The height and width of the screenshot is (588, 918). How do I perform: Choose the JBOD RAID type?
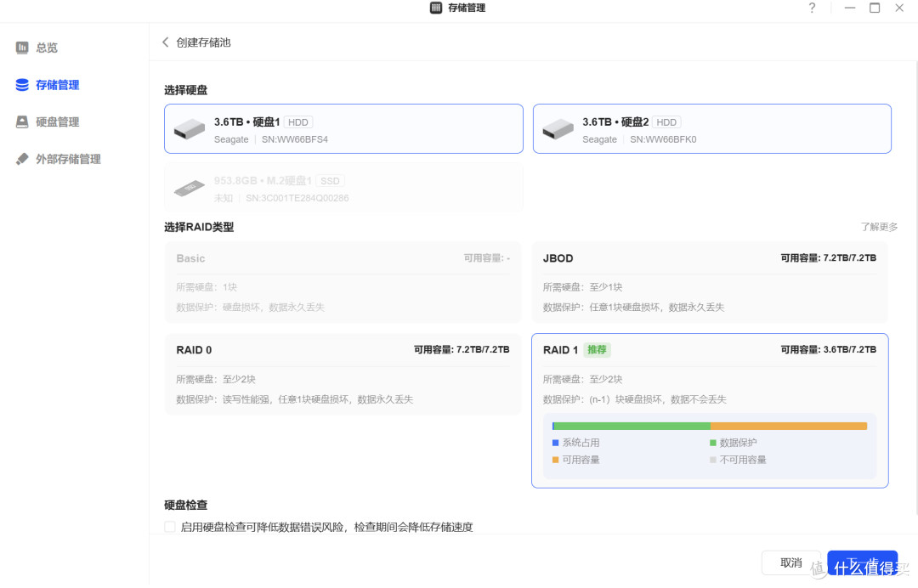point(710,282)
